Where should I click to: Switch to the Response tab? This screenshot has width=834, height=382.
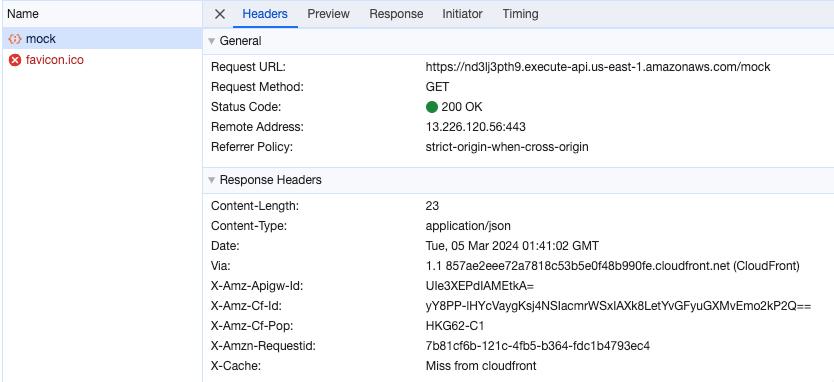396,14
